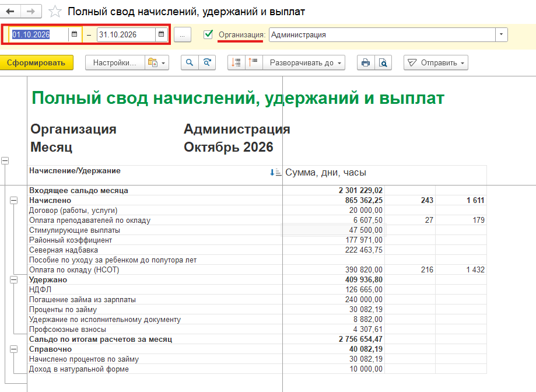
Task: Collapse all groups icon
Action: tap(254, 63)
